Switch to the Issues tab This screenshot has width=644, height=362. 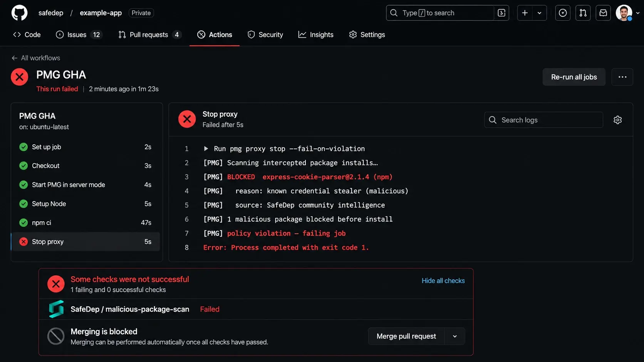pyautogui.click(x=79, y=35)
